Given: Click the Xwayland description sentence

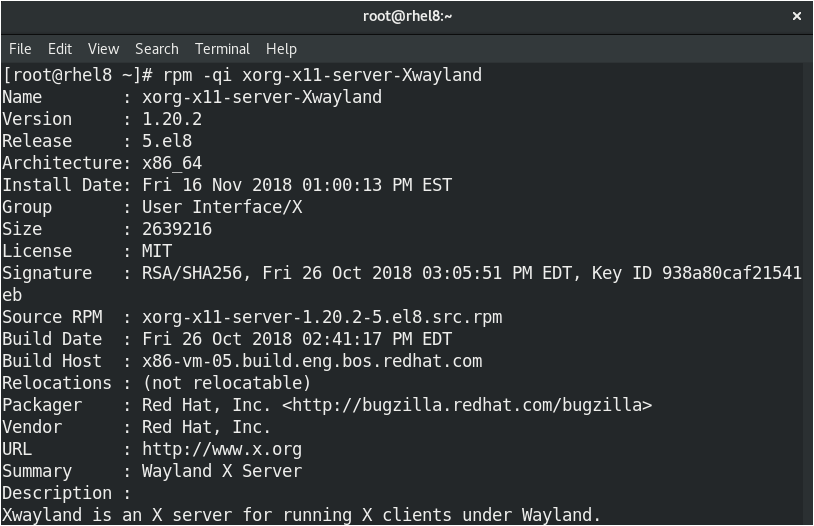Looking at the screenshot, I should click(301, 515).
